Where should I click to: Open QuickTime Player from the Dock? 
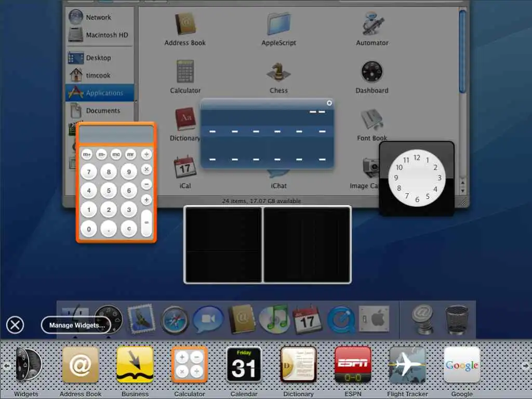[341, 320]
